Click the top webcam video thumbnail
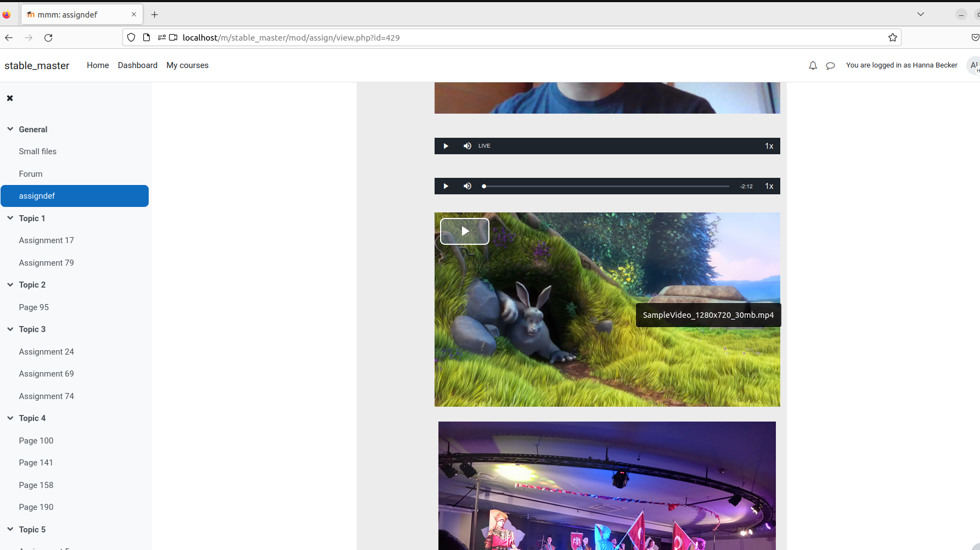 pos(607,98)
